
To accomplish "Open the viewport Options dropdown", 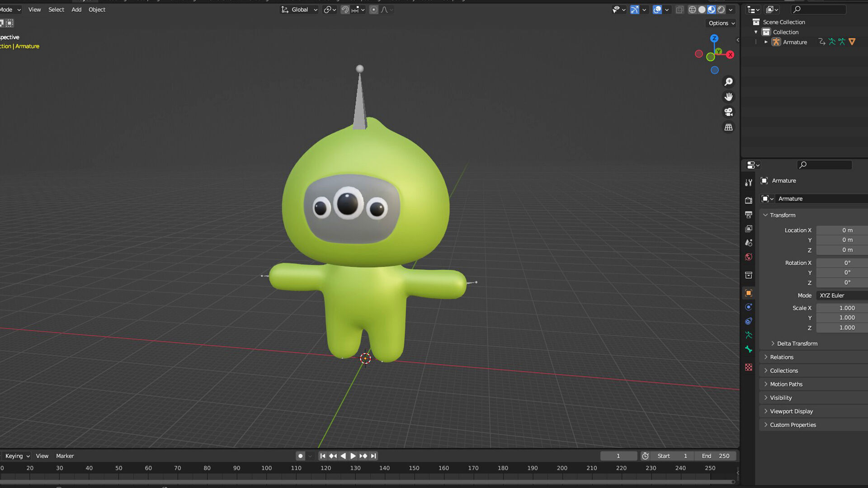I will [x=721, y=23].
